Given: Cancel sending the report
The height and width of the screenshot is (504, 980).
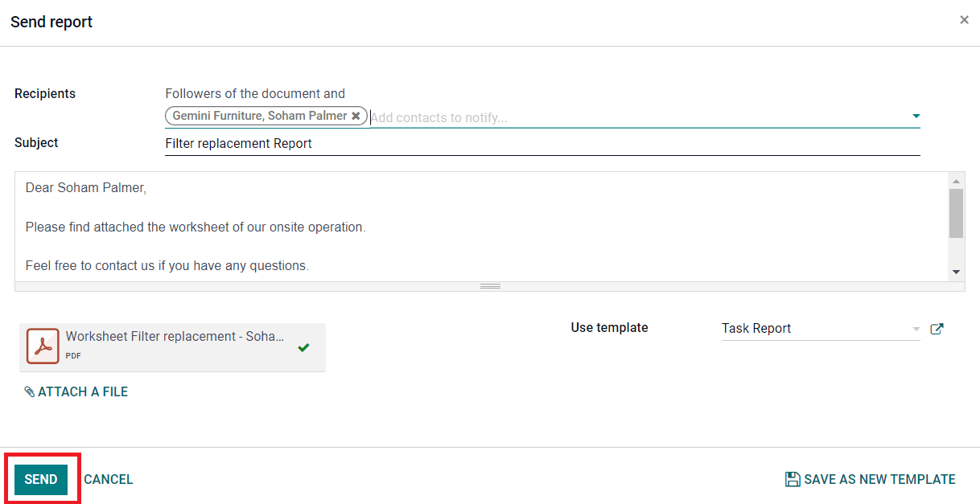Looking at the screenshot, I should 109,479.
